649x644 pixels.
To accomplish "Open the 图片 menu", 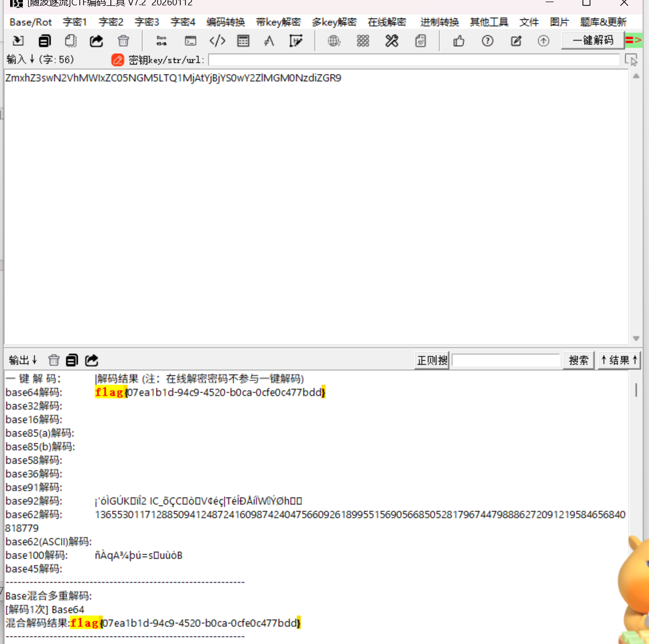I will tap(560, 22).
